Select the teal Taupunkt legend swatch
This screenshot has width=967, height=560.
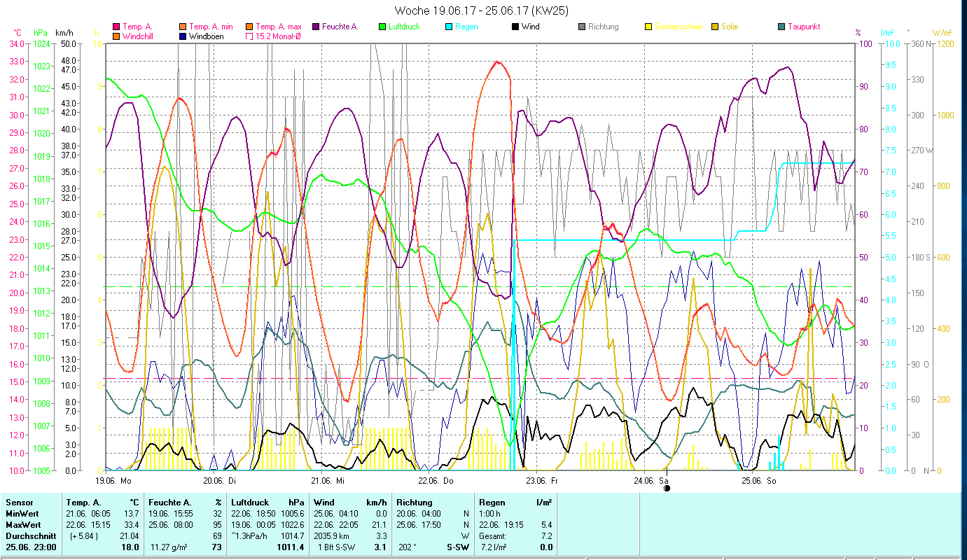pyautogui.click(x=781, y=27)
